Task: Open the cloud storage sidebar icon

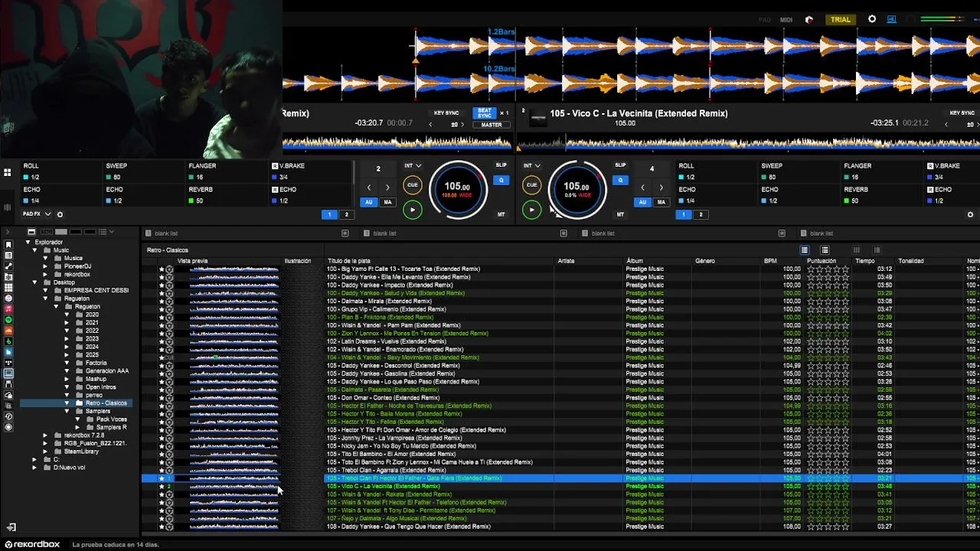Action: pos(8,395)
